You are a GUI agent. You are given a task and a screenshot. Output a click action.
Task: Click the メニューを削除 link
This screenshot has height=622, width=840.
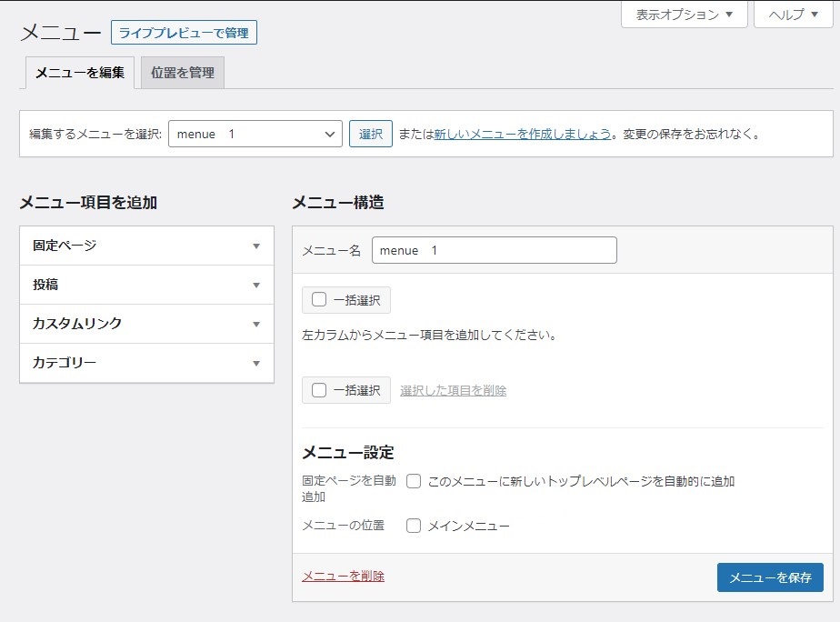[343, 576]
